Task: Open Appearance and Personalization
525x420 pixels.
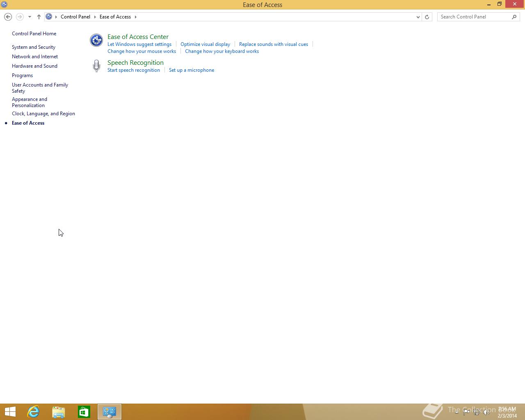Action: (x=30, y=102)
